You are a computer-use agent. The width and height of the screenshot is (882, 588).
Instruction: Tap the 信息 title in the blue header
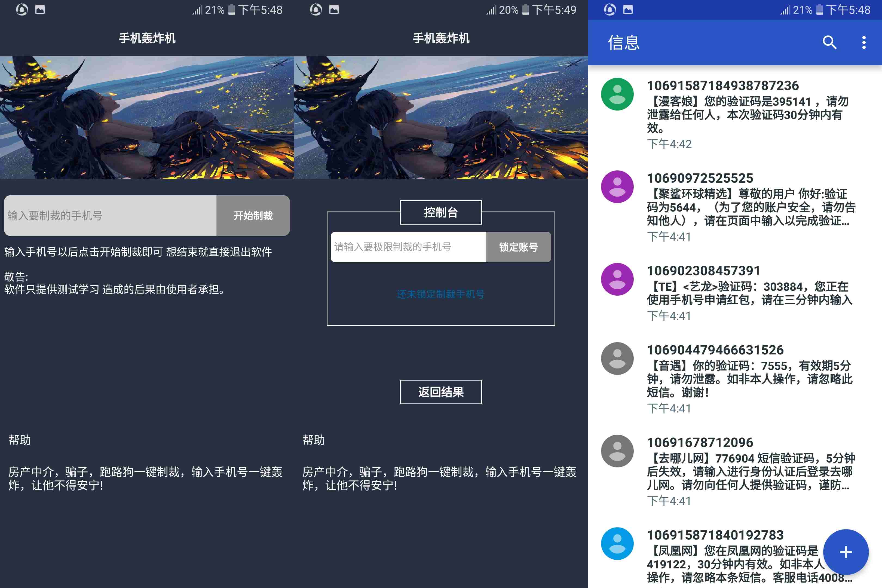624,42
